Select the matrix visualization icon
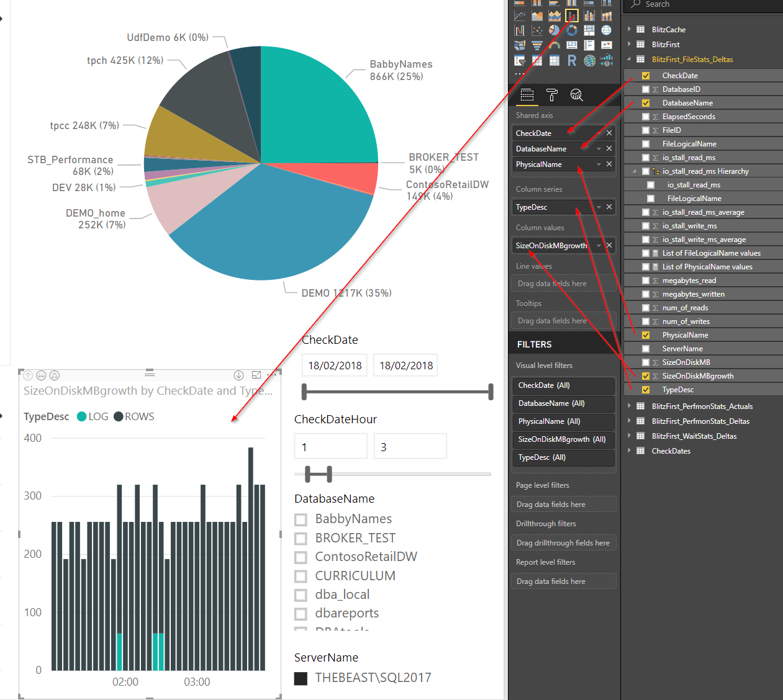 554,60
